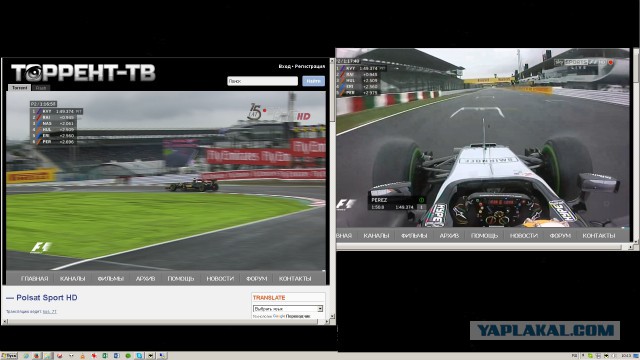Open the green Excel-like taskbar icon
The height and width of the screenshot is (360, 640).
(105, 356)
